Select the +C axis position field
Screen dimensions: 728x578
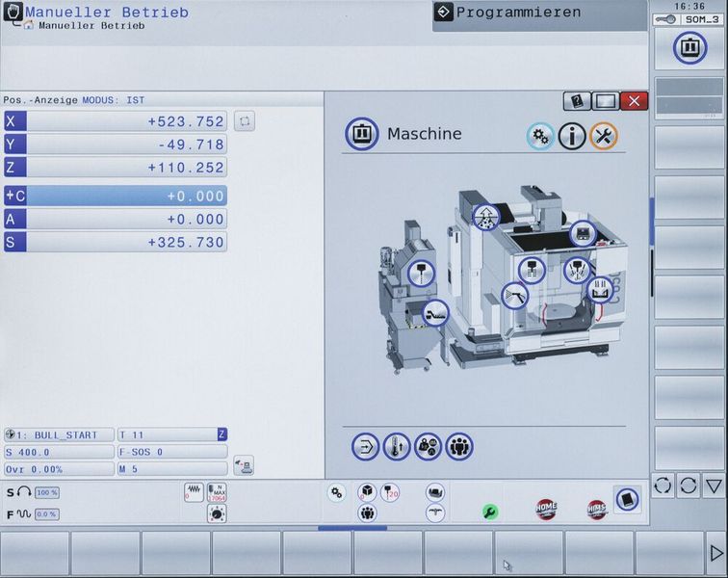[x=116, y=197]
